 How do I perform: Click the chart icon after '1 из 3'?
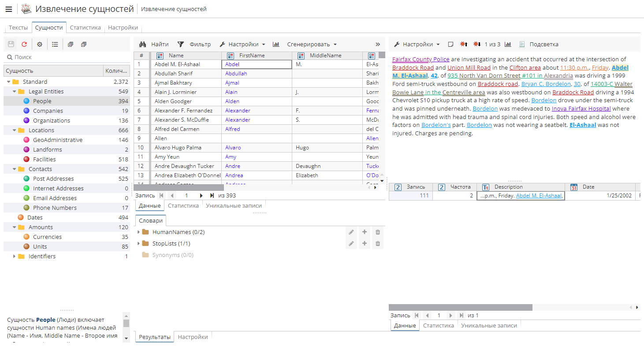tap(508, 45)
